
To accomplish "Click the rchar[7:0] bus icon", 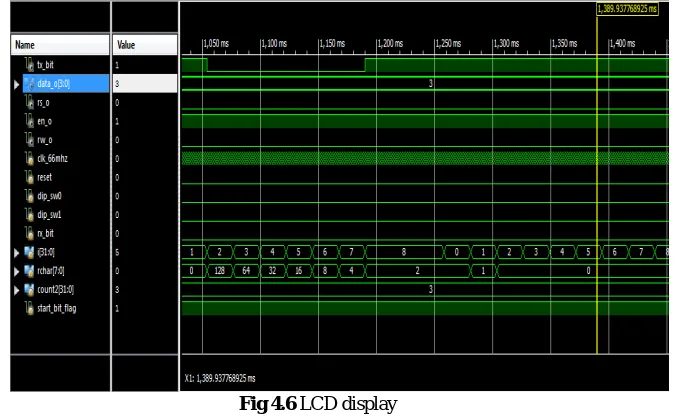I will [29, 271].
